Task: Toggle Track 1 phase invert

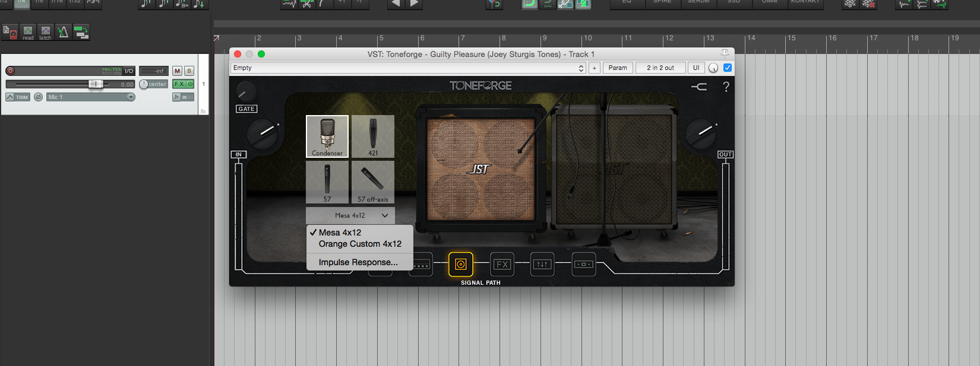Action: pos(38,97)
